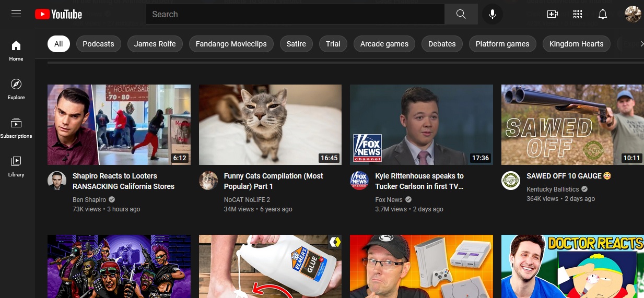Visit the Fox News channel name
644x298 pixels.
(x=389, y=200)
